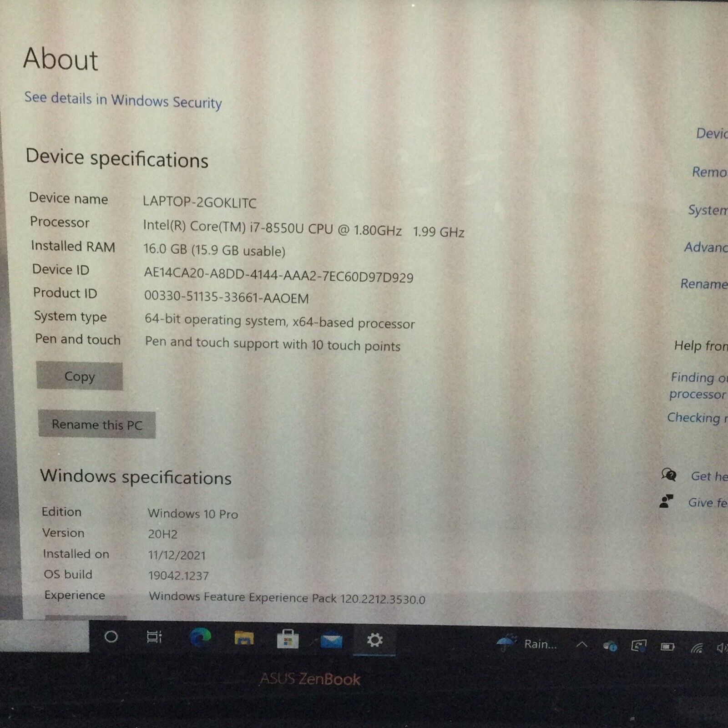Open Task View on taskbar
This screenshot has height=728, width=728.
[154, 637]
